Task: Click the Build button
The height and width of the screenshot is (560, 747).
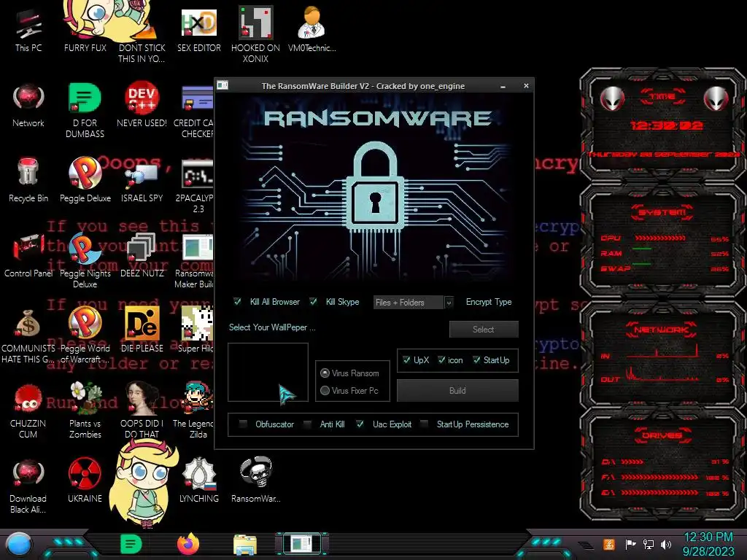Action: [457, 391]
